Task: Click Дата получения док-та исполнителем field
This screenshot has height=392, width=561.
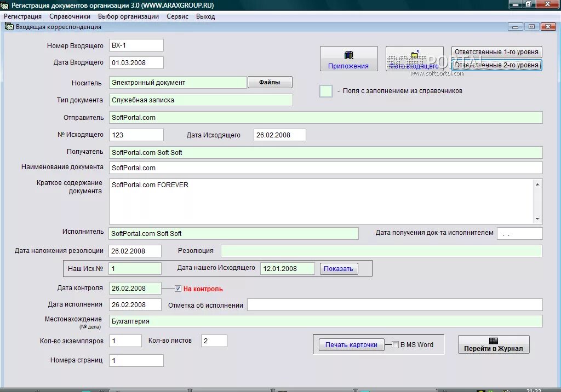Action: click(519, 233)
